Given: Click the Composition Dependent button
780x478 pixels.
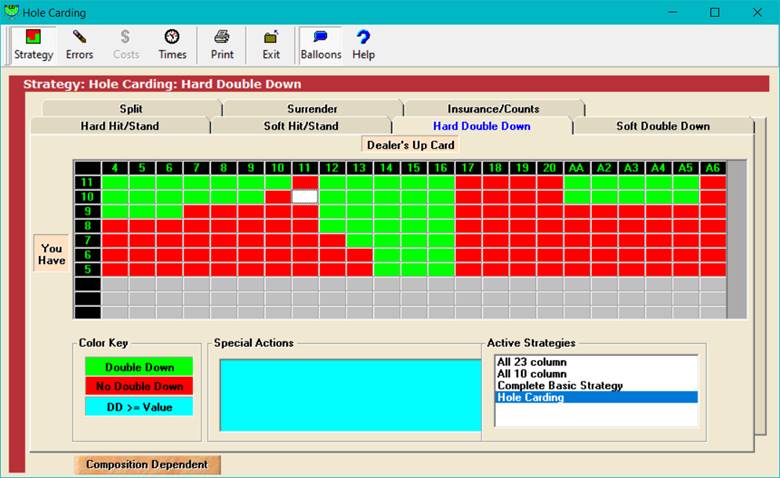Looking at the screenshot, I should point(147,465).
